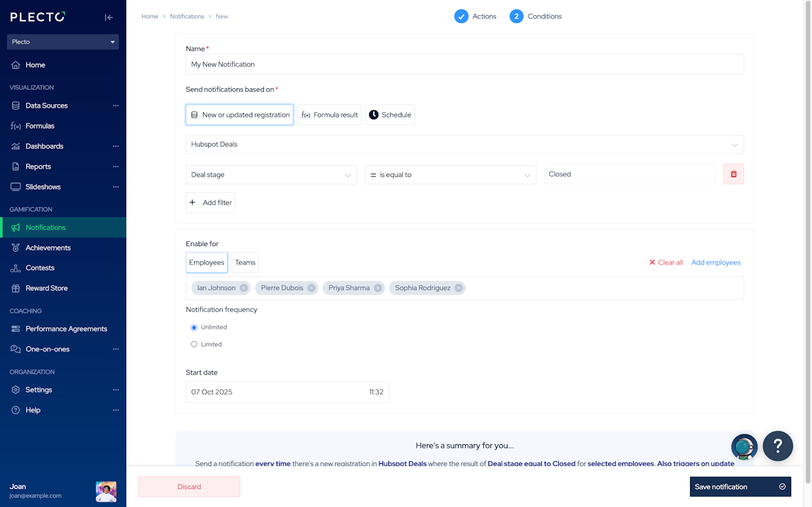Go to Contests in the sidebar
The height and width of the screenshot is (507, 812).
tap(40, 268)
